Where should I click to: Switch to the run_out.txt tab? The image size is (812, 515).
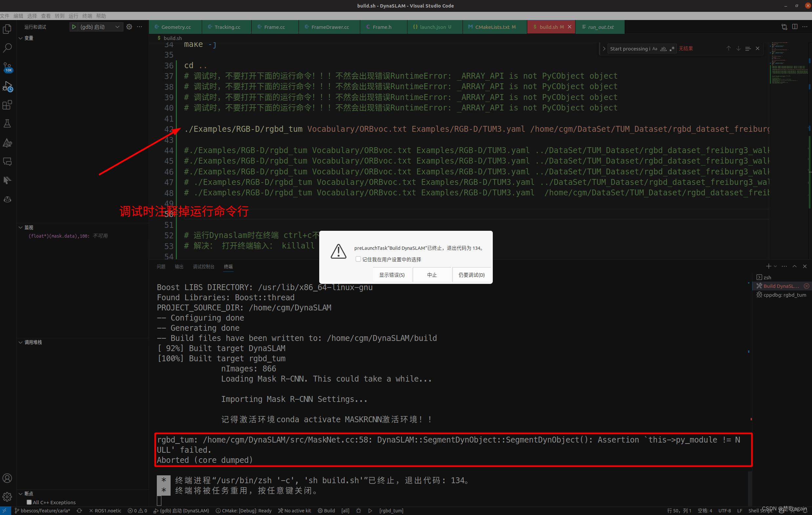pos(600,27)
